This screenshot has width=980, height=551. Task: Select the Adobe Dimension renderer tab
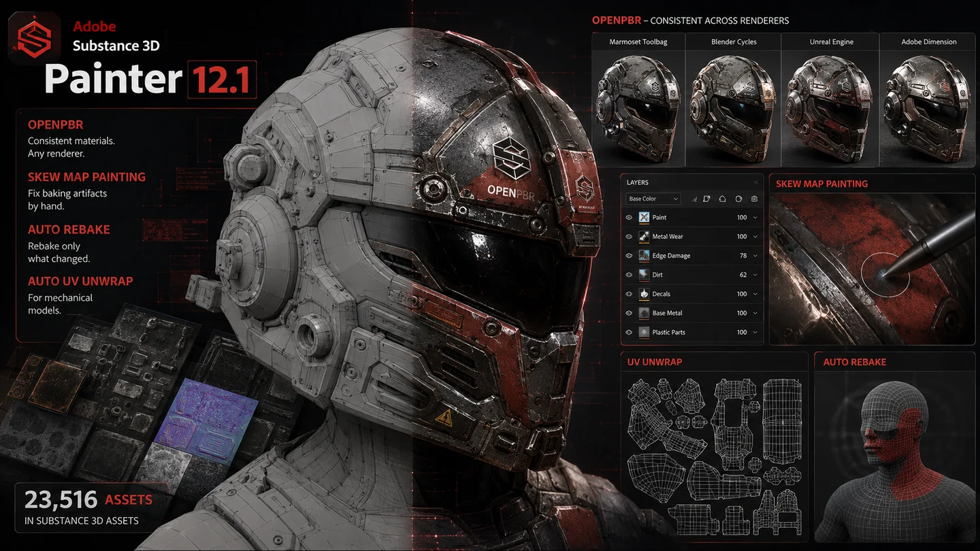[929, 41]
